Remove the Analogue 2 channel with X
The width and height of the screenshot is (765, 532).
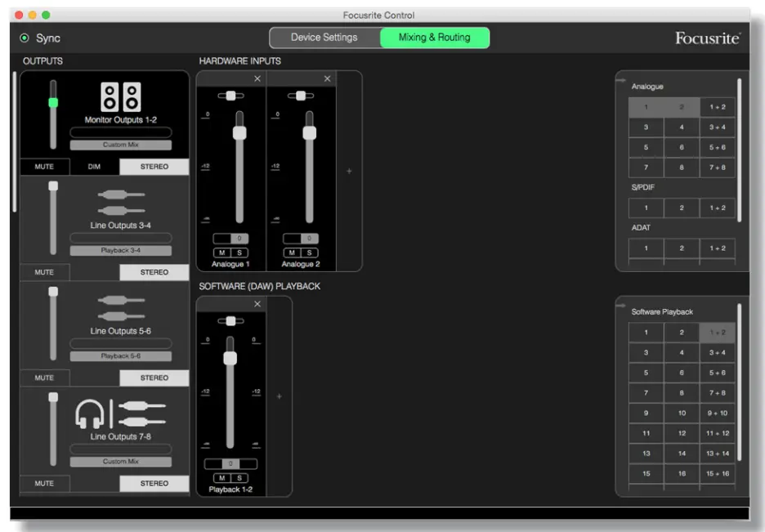click(327, 78)
